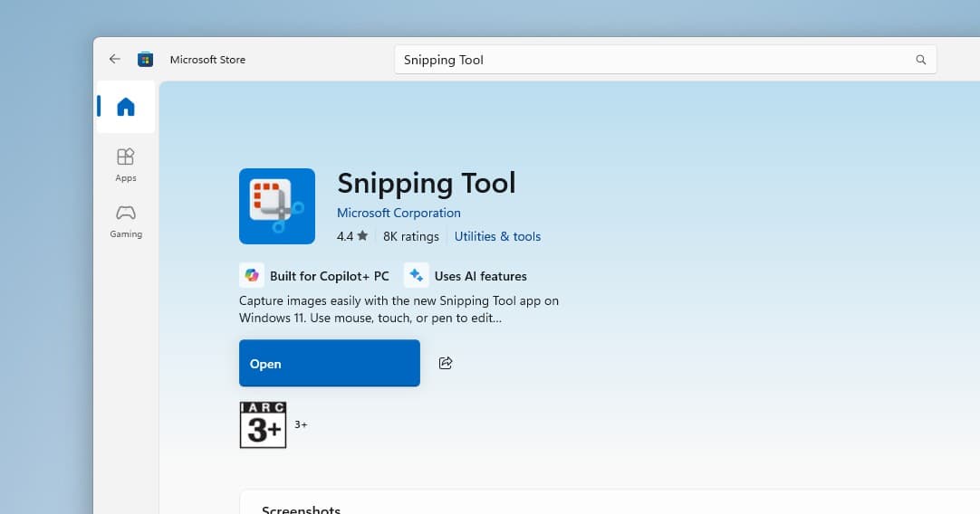Click the 4.4 star rating
This screenshot has height=514, width=980.
click(351, 236)
